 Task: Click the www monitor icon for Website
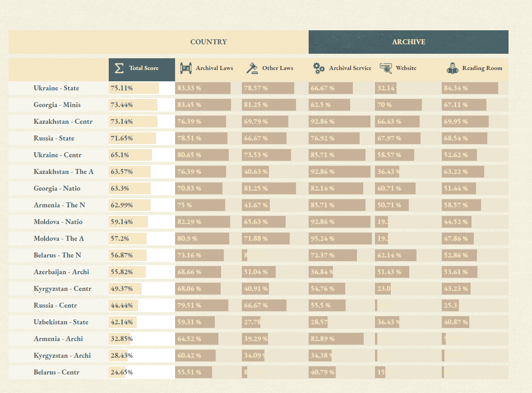[386, 68]
